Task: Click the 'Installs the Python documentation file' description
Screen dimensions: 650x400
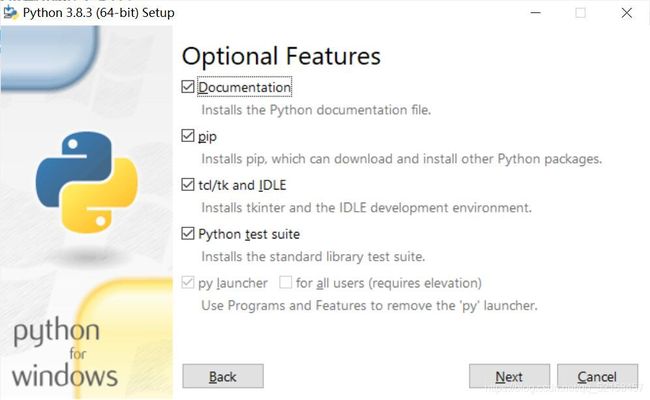Action: [x=316, y=110]
